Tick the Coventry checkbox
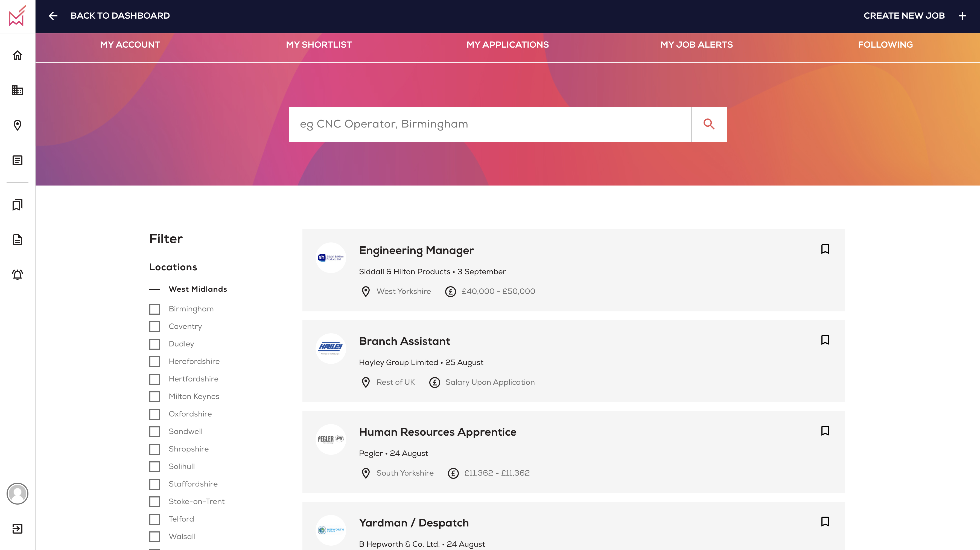 click(x=154, y=326)
